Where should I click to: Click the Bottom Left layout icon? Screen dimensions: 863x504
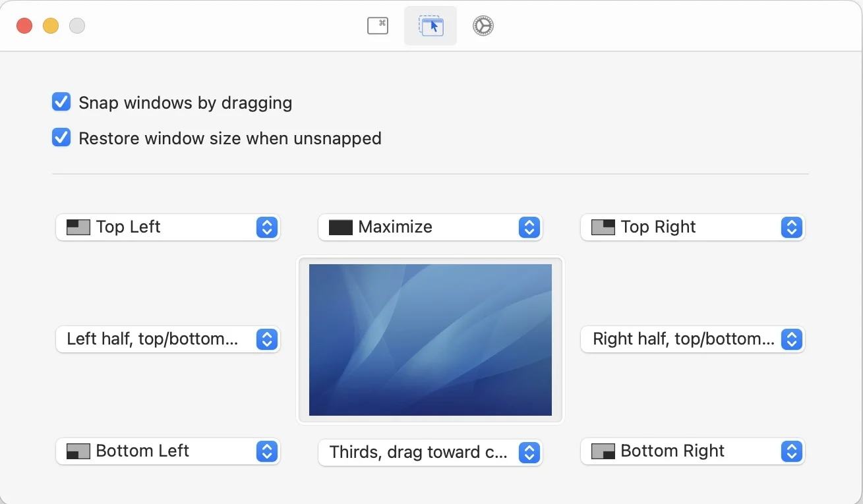pos(78,451)
